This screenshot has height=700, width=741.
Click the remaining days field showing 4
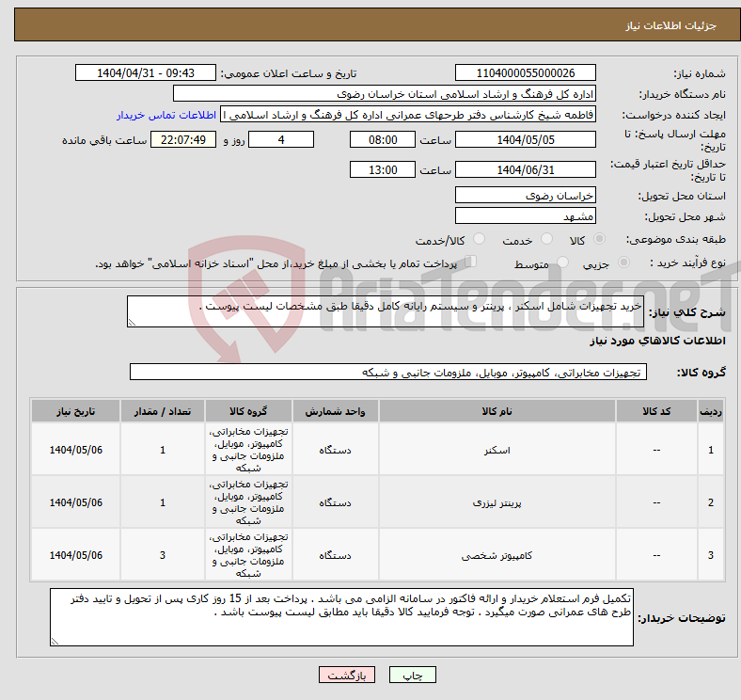281,139
